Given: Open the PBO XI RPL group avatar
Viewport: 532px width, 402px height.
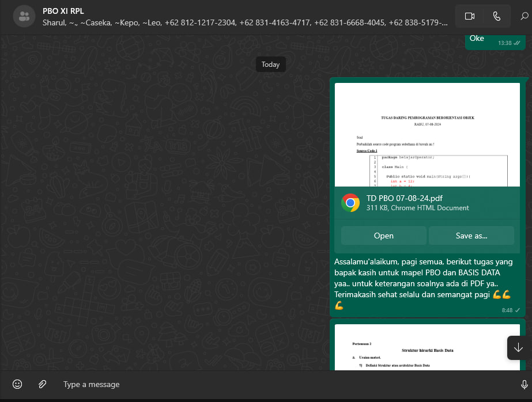Looking at the screenshot, I should click(24, 16).
